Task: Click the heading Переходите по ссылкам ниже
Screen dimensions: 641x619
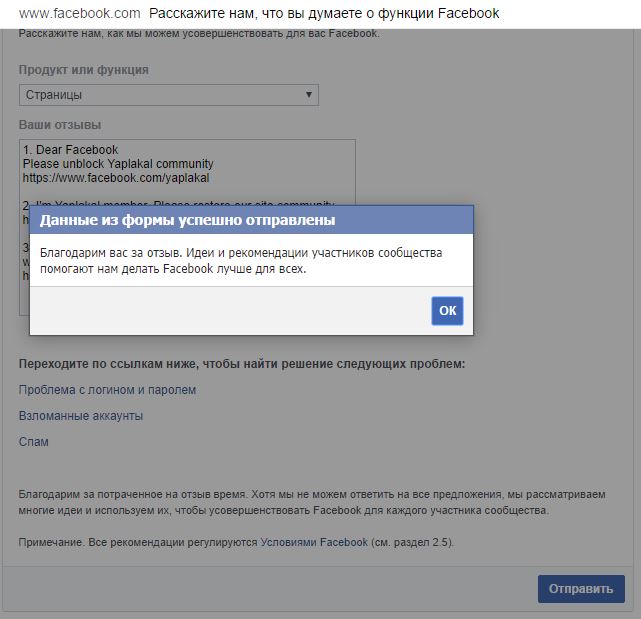Action: (x=242, y=363)
